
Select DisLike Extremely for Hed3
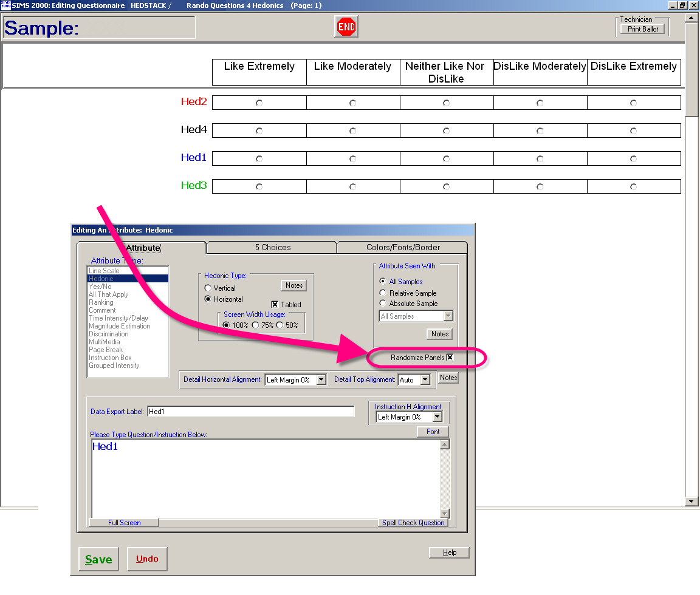(x=633, y=187)
